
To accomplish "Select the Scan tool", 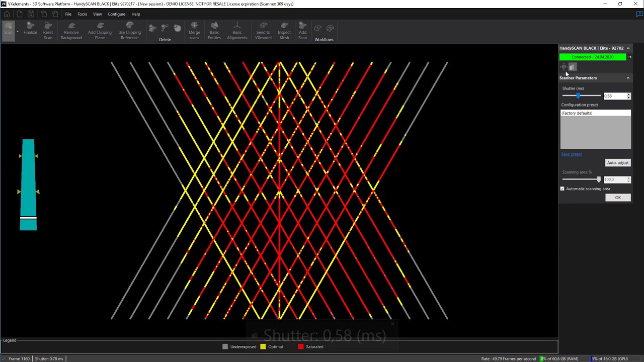I will (8, 30).
